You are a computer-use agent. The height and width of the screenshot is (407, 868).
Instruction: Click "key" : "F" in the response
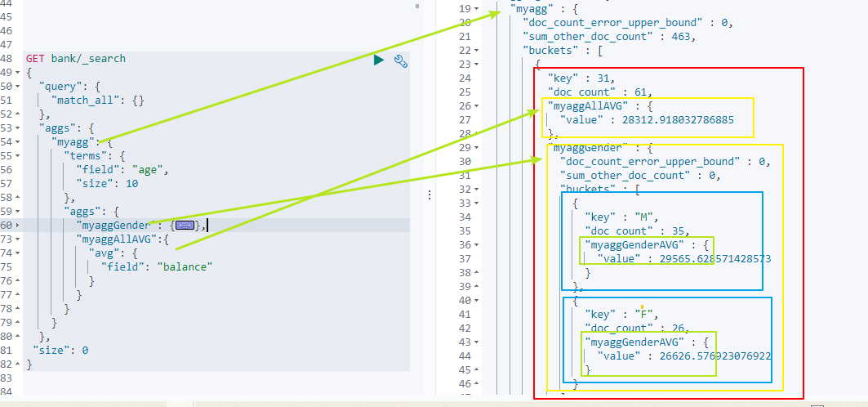click(621, 314)
